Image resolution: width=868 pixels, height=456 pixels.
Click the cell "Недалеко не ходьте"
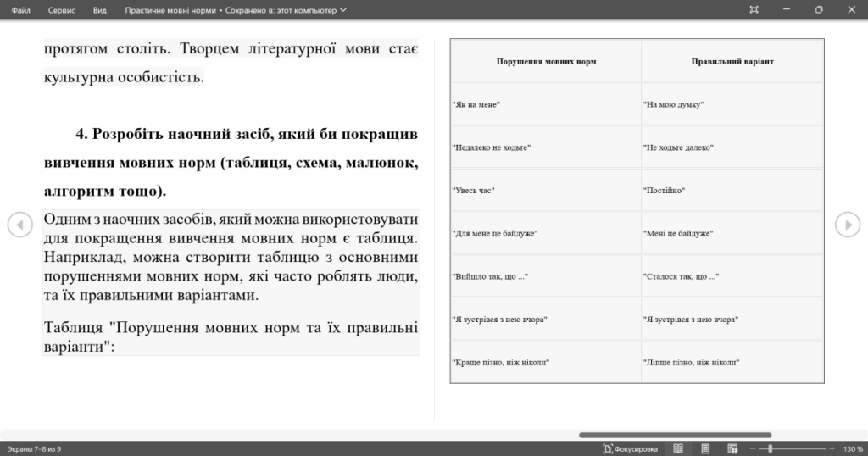pos(546,147)
